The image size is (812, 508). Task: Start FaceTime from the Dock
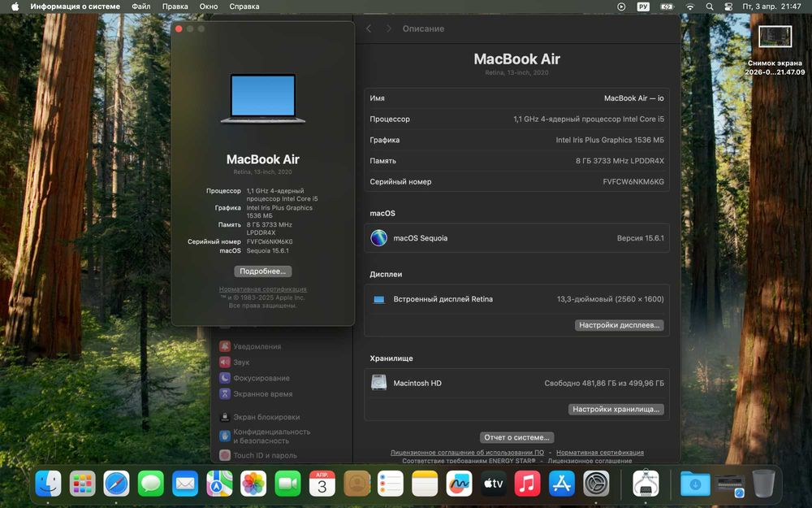click(x=287, y=484)
